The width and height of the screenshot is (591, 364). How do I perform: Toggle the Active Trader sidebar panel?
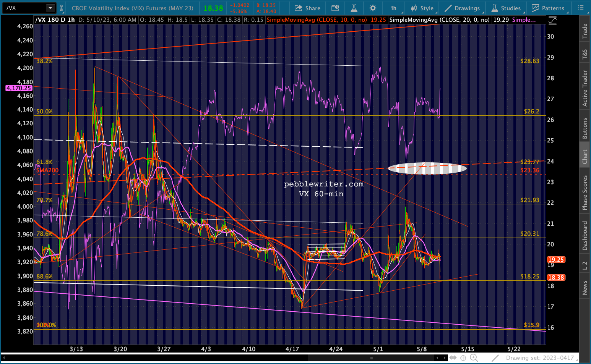[x=585, y=88]
